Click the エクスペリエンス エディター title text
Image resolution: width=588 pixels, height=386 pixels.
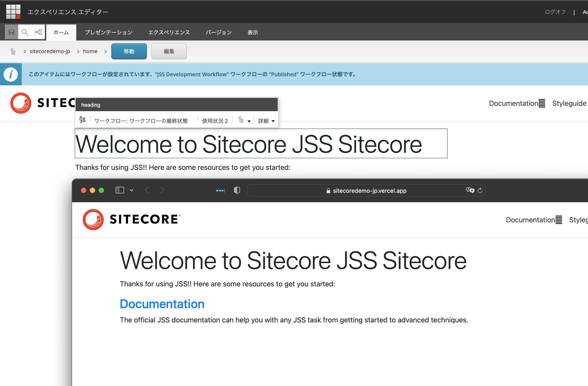[x=68, y=12]
